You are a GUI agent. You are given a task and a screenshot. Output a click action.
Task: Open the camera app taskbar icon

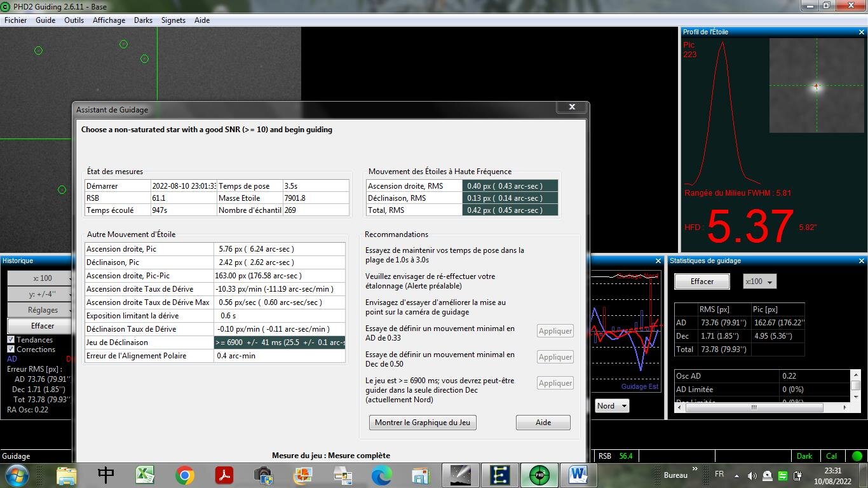pos(263,475)
